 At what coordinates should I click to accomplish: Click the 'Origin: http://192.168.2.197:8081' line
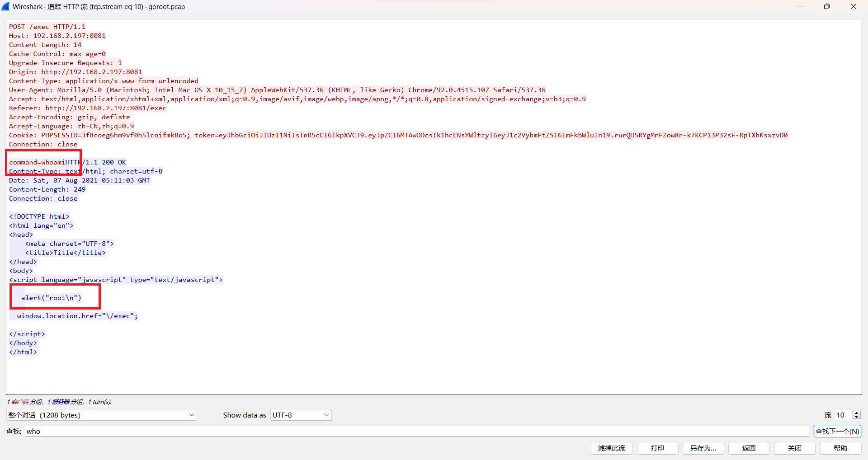coord(75,72)
